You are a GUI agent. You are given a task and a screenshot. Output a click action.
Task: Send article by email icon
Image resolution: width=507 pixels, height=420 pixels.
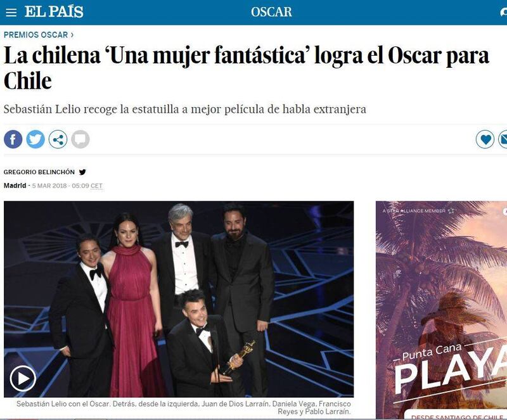pos(503,139)
